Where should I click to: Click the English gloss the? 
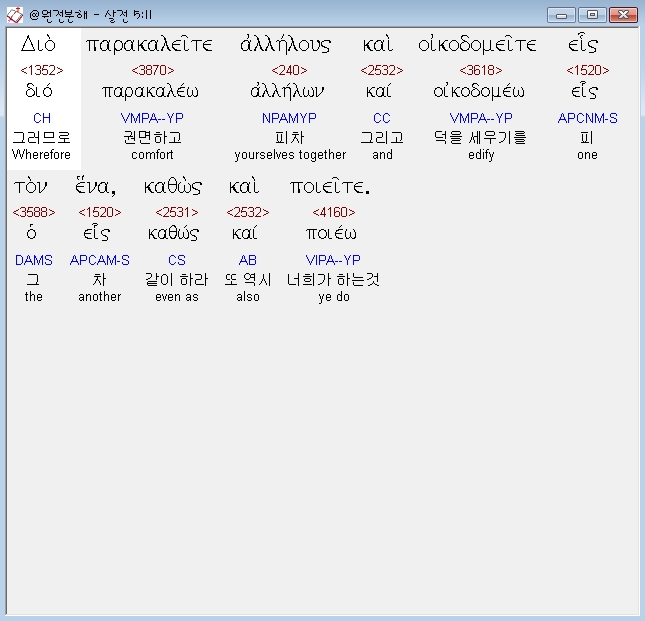point(33,297)
